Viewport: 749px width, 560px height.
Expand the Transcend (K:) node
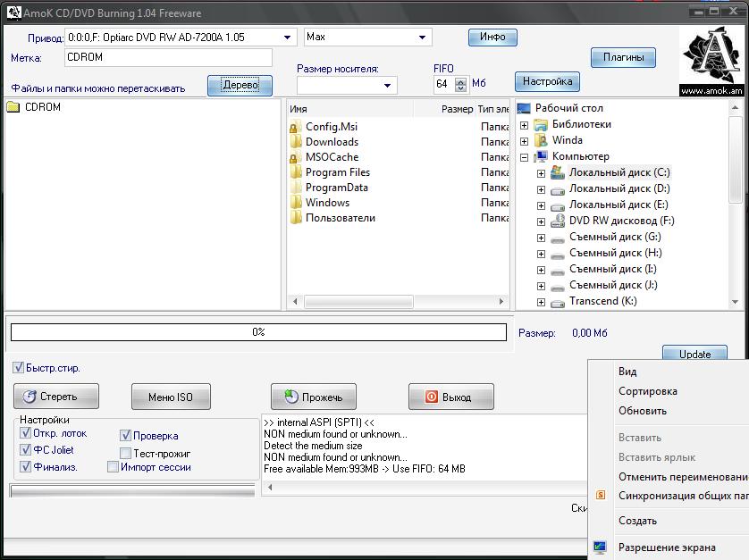click(x=541, y=302)
